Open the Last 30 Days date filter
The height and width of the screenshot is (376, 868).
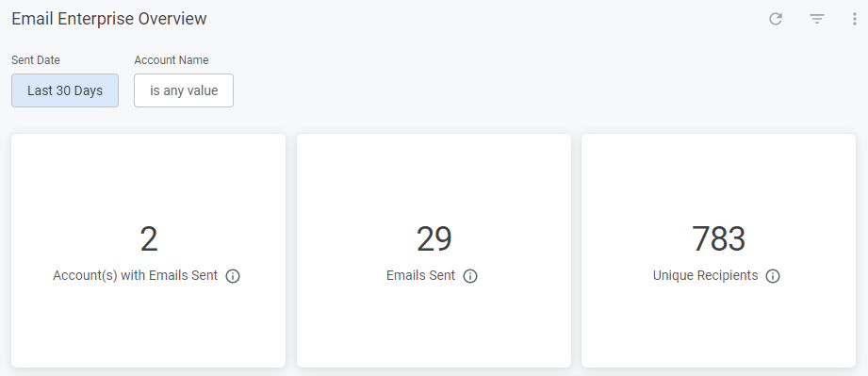click(65, 90)
